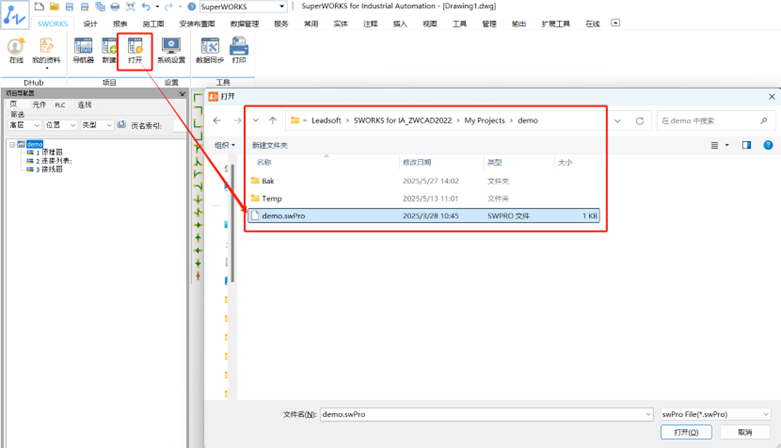Viewport: 781px width, 448px height.
Task: Open the 高层 filter dropdown
Action: (25, 125)
